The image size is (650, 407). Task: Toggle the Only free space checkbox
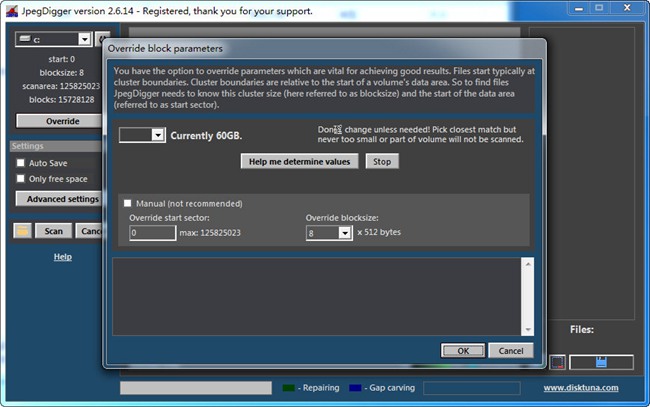coord(21,179)
